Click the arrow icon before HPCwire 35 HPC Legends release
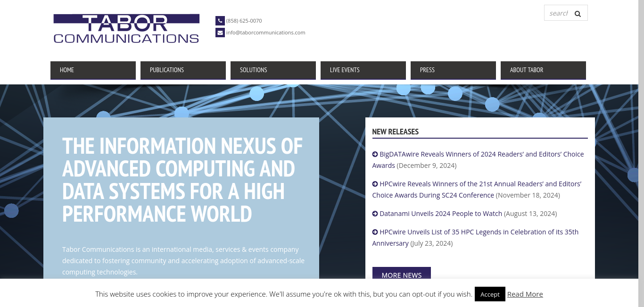This screenshot has height=307, width=644. pyautogui.click(x=375, y=232)
